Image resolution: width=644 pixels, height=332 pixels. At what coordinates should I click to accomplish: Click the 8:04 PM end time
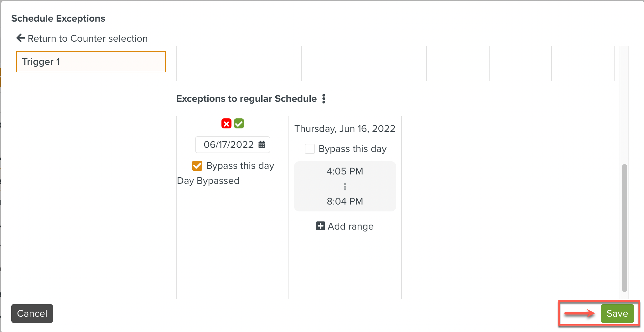(x=345, y=201)
